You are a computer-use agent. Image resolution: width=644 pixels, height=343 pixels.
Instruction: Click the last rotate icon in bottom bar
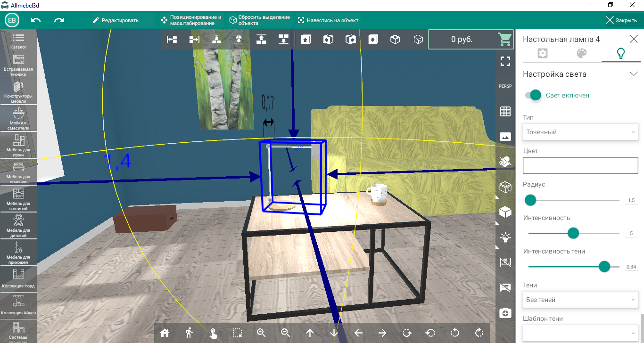point(479,333)
